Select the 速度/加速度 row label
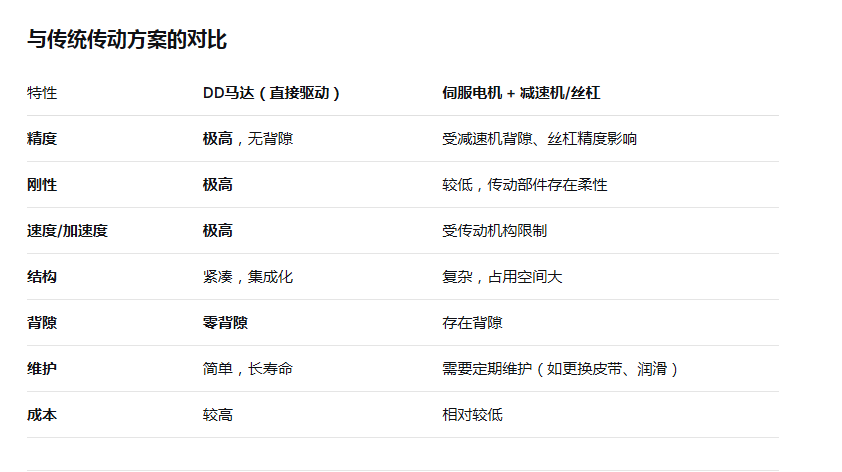842x472 pixels. pos(67,231)
